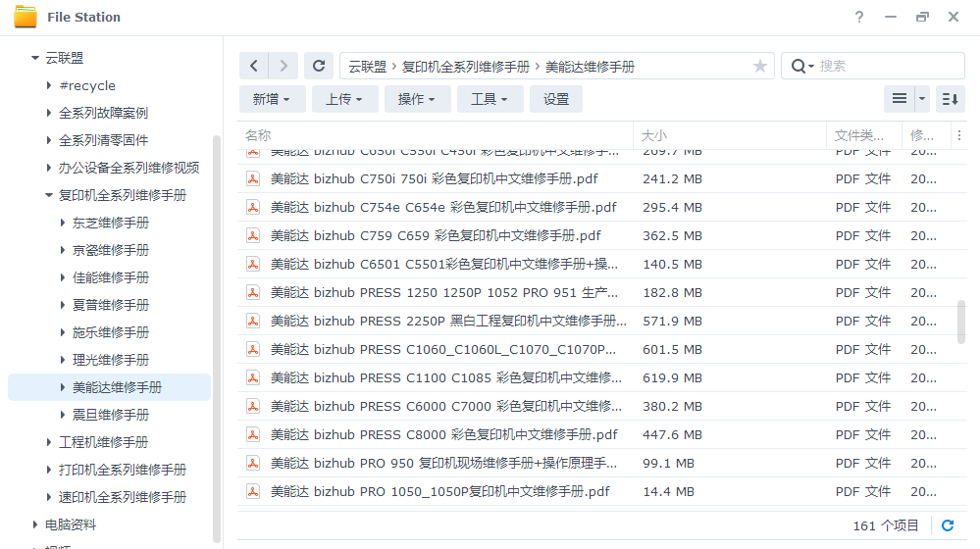Select 震旦维修手册 in the folder tree
Image resolution: width=980 pixels, height=549 pixels.
click(x=111, y=415)
